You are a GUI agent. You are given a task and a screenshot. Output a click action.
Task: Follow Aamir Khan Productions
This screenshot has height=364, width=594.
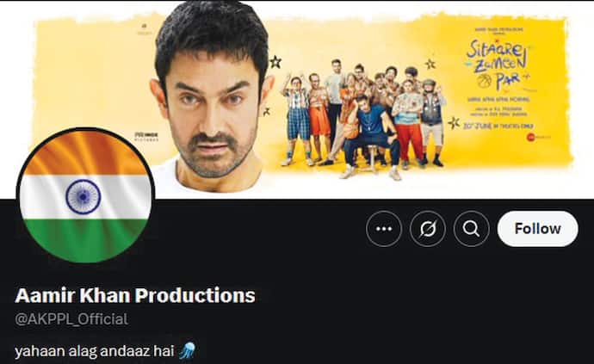tap(537, 229)
